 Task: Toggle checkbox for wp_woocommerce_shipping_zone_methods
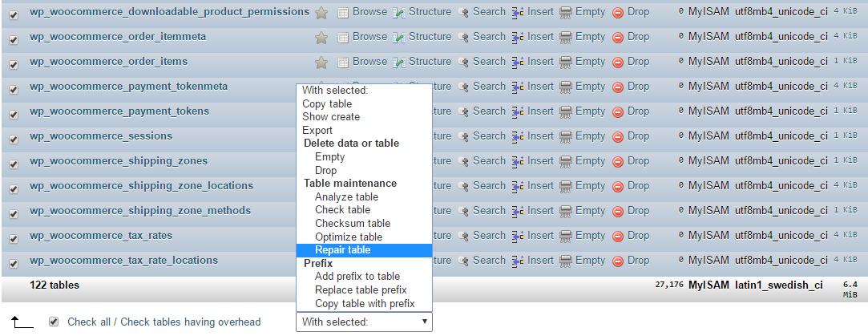[x=14, y=214]
